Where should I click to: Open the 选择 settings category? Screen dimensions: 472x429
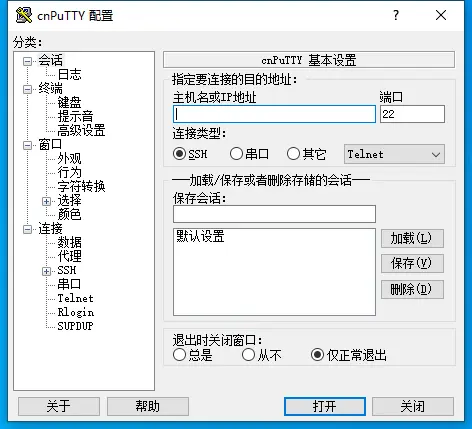tap(69, 201)
